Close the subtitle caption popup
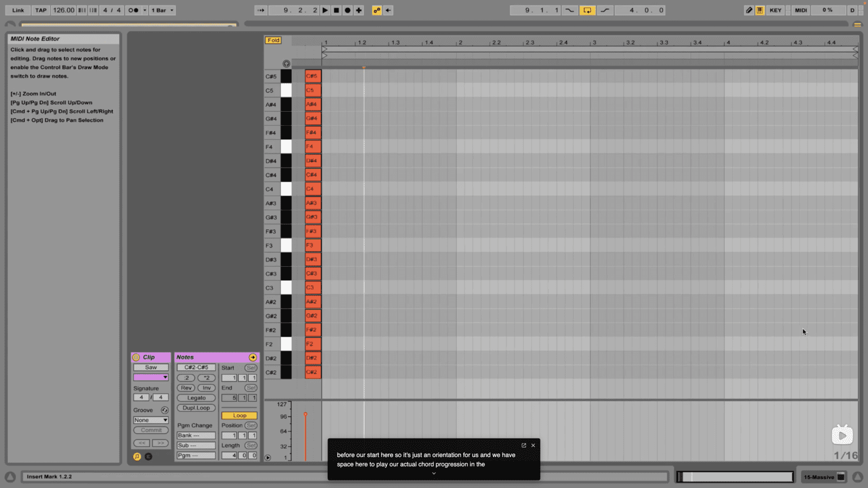Viewport: 868px width, 488px height. 533,445
